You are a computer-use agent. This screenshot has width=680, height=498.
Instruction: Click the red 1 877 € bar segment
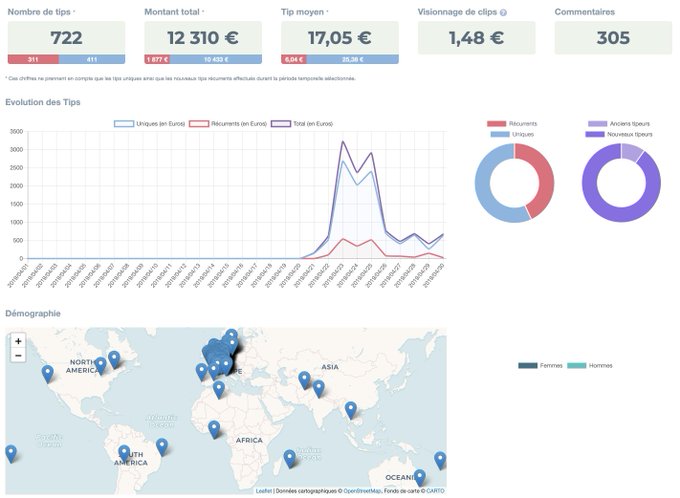[157, 59]
